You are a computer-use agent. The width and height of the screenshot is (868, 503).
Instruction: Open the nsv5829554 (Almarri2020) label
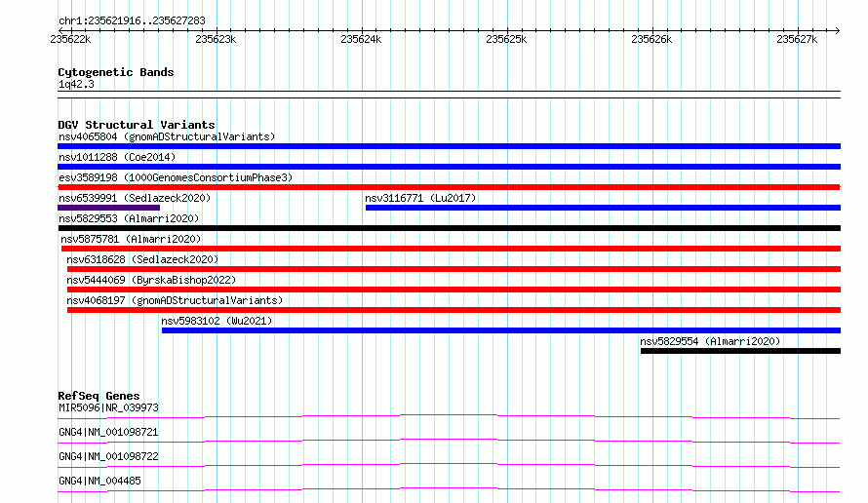coord(710,341)
